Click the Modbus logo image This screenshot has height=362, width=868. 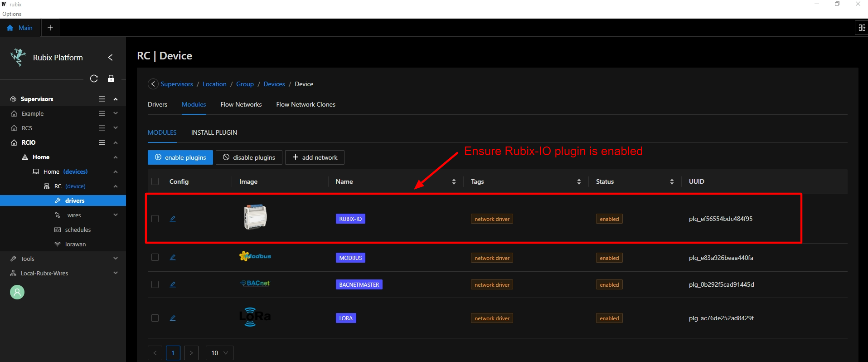click(255, 256)
